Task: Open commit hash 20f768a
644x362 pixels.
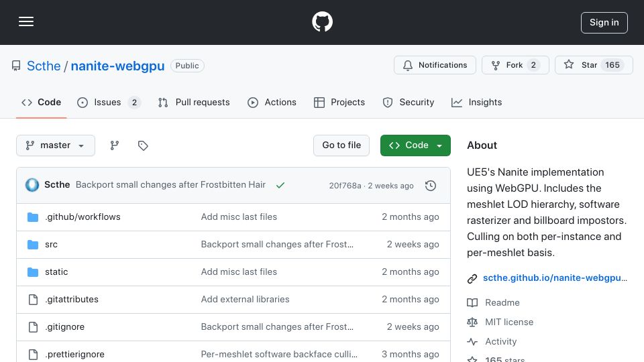Action: point(345,186)
